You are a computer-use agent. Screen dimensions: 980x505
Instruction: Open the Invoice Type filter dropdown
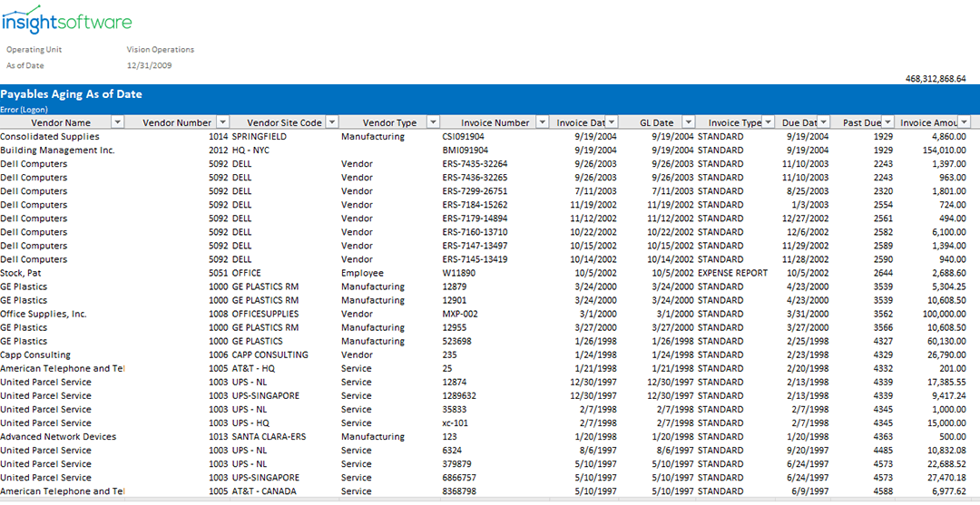(769, 122)
